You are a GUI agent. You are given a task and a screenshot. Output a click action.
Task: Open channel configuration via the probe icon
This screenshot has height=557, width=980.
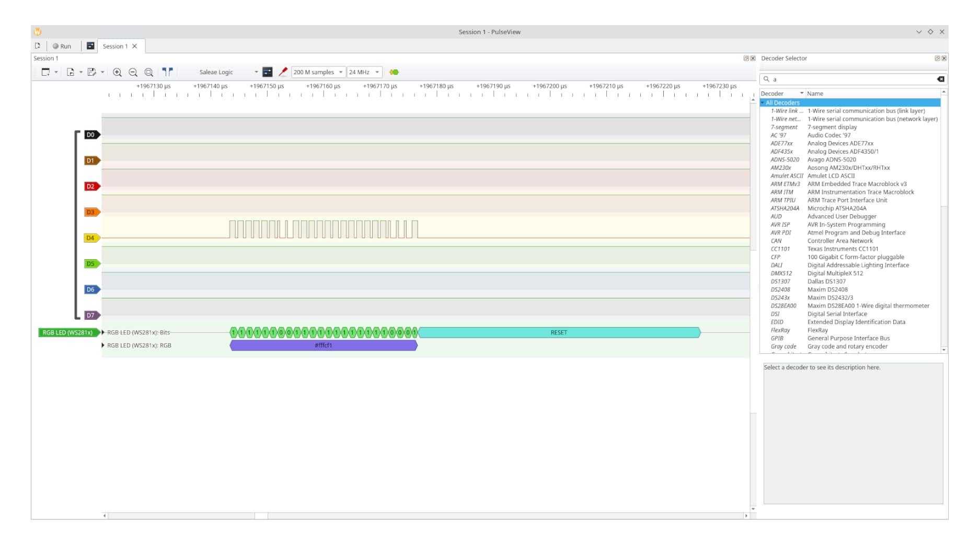click(283, 72)
